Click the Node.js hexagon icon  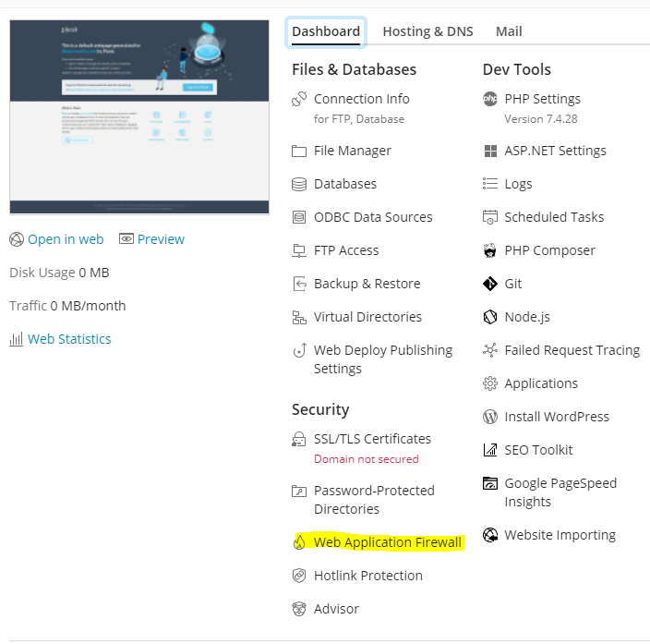[489, 317]
